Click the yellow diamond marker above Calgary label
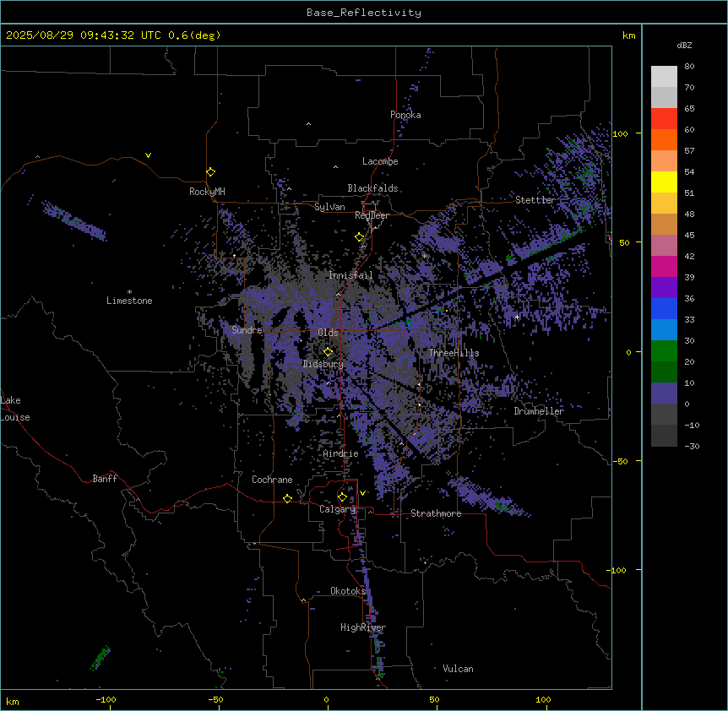Viewport: 728px width, 711px height. click(x=342, y=497)
